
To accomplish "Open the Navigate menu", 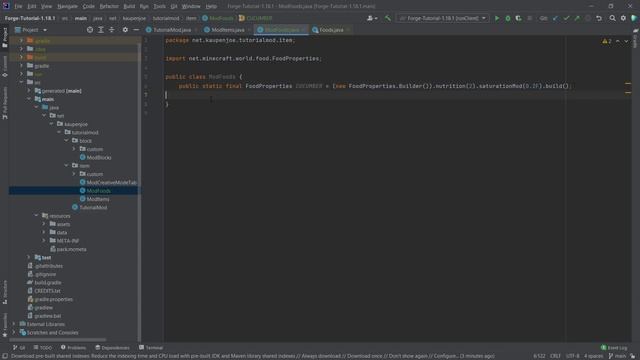I will click(x=67, y=7).
